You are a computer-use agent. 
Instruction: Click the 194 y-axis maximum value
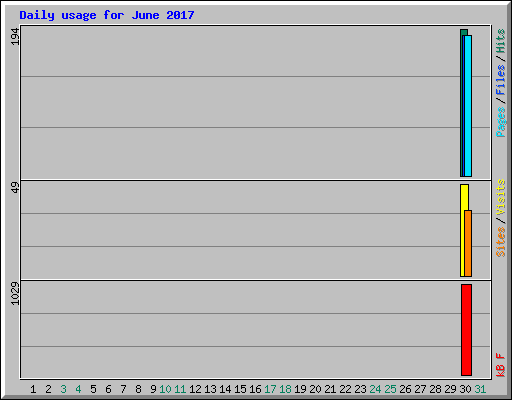[x=15, y=36]
